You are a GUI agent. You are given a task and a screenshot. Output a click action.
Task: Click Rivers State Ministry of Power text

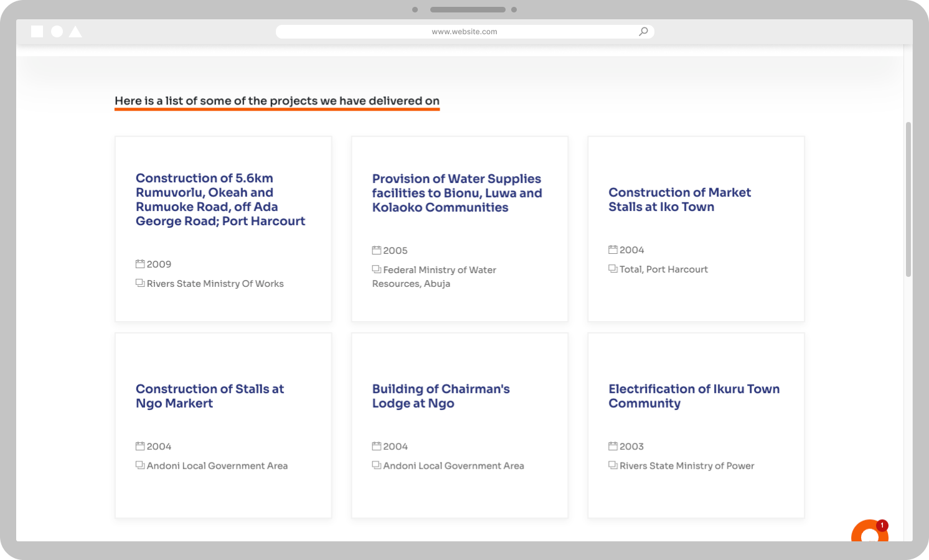687,466
